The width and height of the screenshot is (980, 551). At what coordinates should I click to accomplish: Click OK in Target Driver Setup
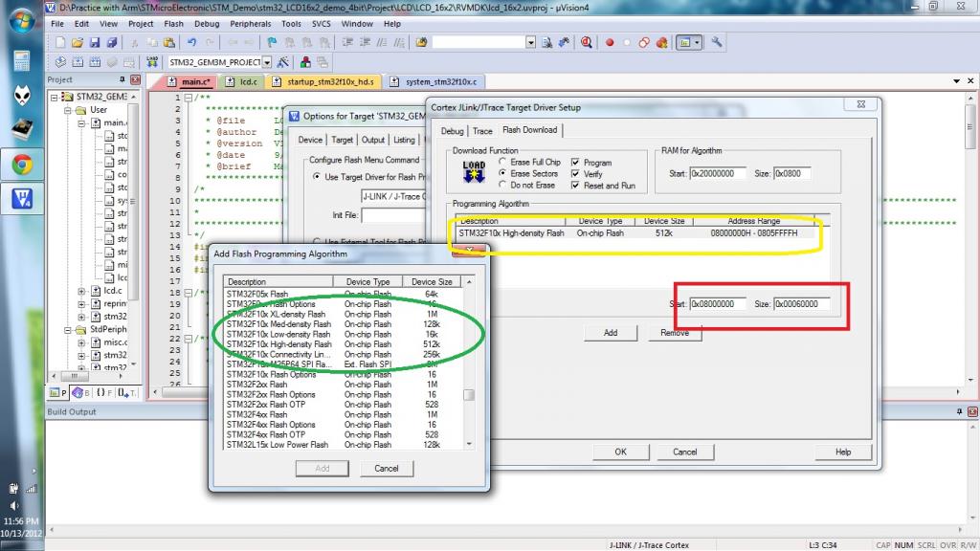coord(620,452)
